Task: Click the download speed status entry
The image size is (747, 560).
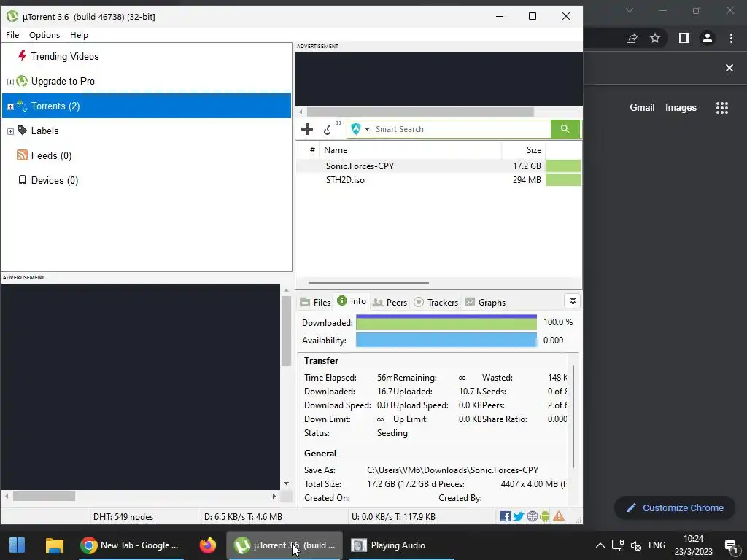Action: 244,517
